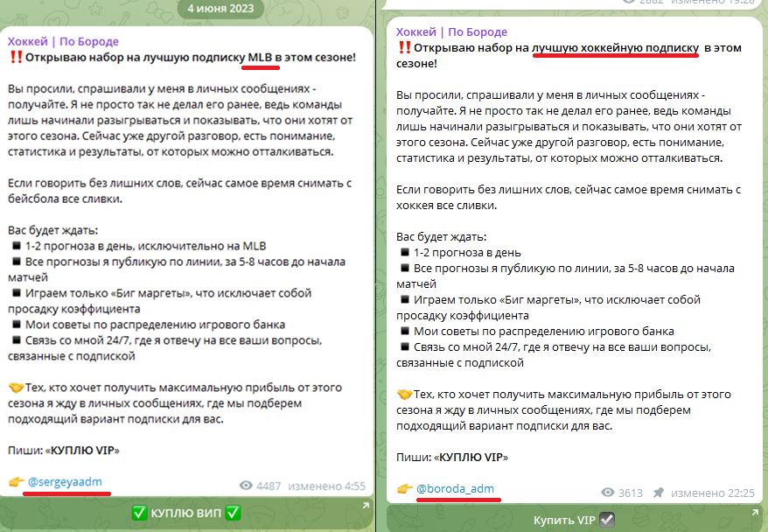Open the arrow icon on the Купить VIP button
Screen dimensions: 768x532
(x=755, y=513)
